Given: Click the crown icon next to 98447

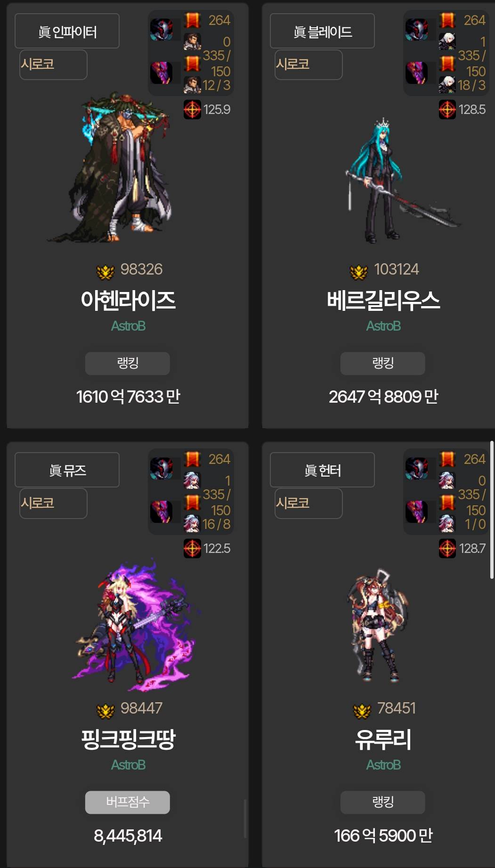Looking at the screenshot, I should point(105,711).
